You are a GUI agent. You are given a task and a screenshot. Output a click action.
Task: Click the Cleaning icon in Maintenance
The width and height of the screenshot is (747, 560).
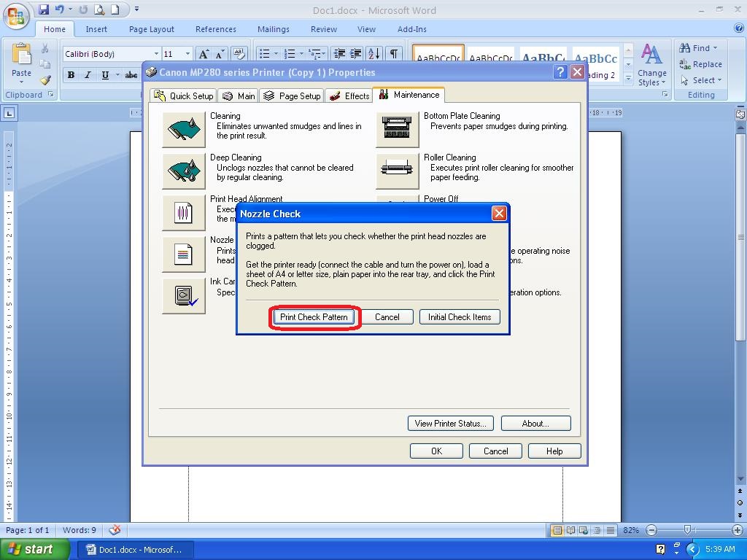click(184, 130)
